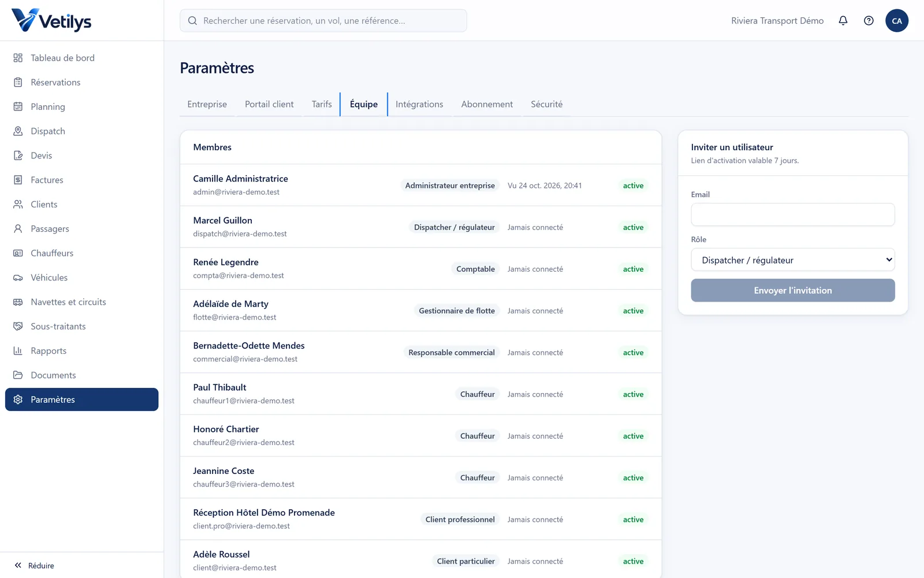Image resolution: width=924 pixels, height=578 pixels.
Task: Open Sous-traitants via the handshake icon
Action: pos(18,327)
